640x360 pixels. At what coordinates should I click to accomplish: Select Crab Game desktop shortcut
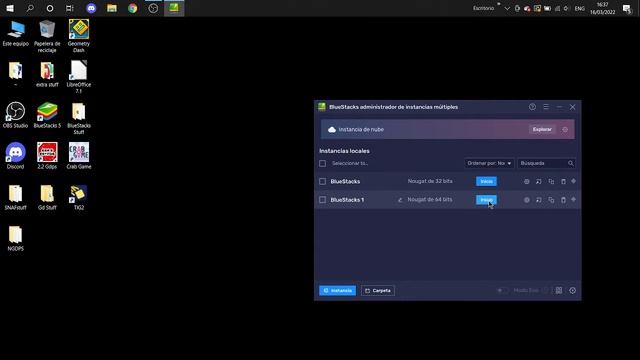[x=79, y=156]
